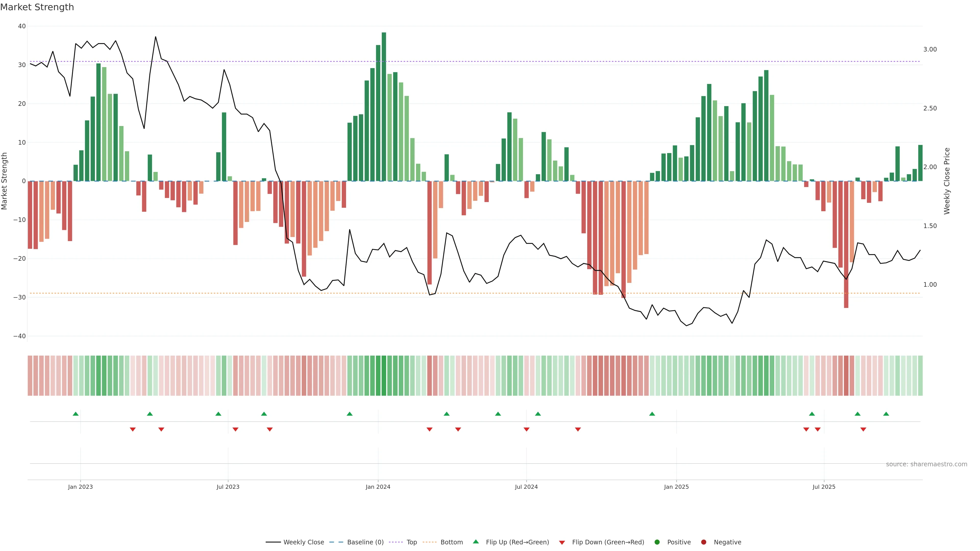Click the Weekly Close Price axis title
This screenshot has height=551, width=980.
click(947, 181)
